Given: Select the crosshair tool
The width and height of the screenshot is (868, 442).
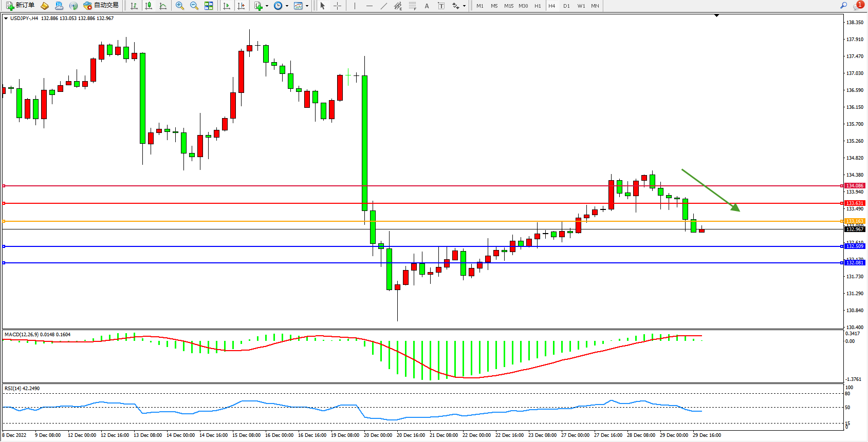Looking at the screenshot, I should click(x=337, y=6).
